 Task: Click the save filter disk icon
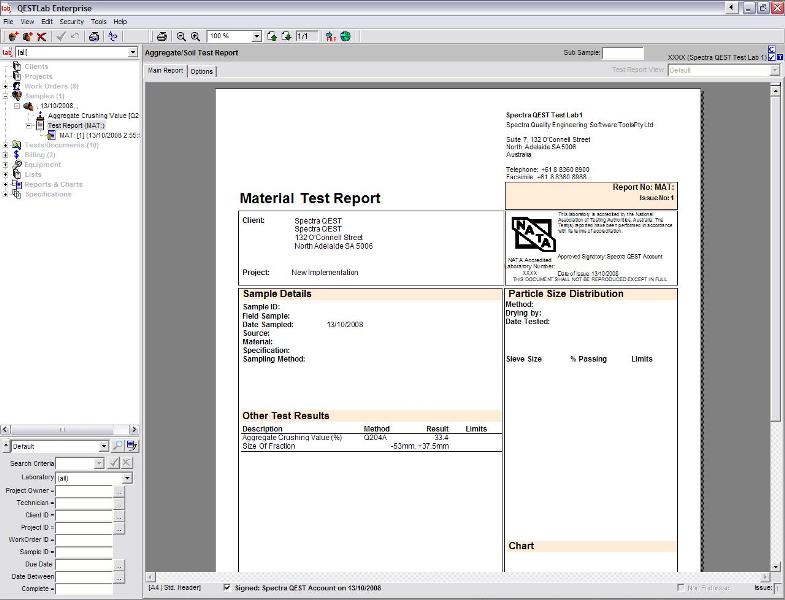pos(131,446)
